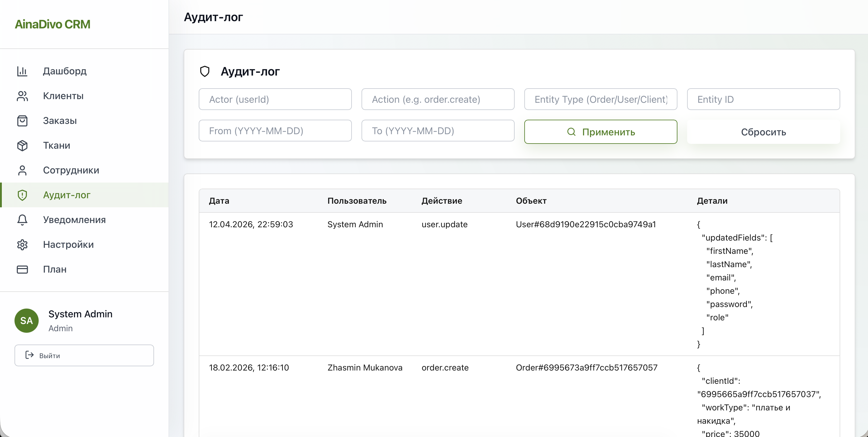Click the Entity ID input field
Image resolution: width=868 pixels, height=437 pixels.
click(763, 99)
